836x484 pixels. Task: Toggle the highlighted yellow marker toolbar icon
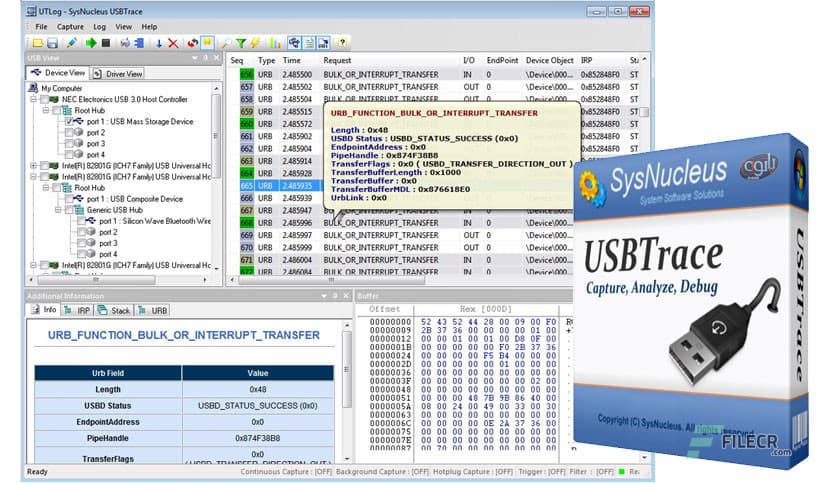pyautogui.click(x=207, y=43)
